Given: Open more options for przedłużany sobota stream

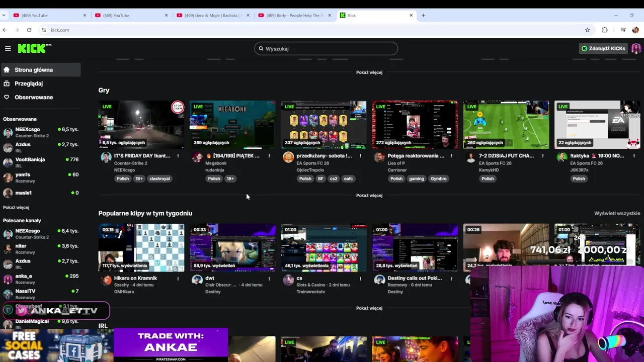Looking at the screenshot, I should (x=360, y=156).
